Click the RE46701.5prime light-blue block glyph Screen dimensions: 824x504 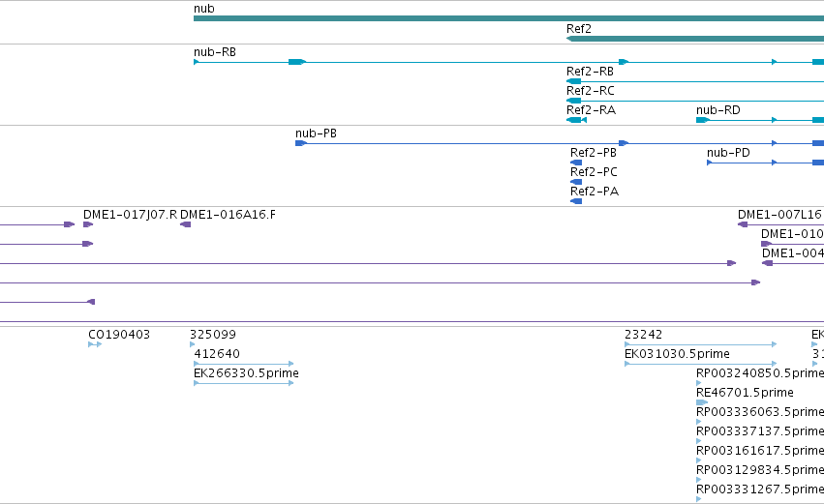[702, 402]
